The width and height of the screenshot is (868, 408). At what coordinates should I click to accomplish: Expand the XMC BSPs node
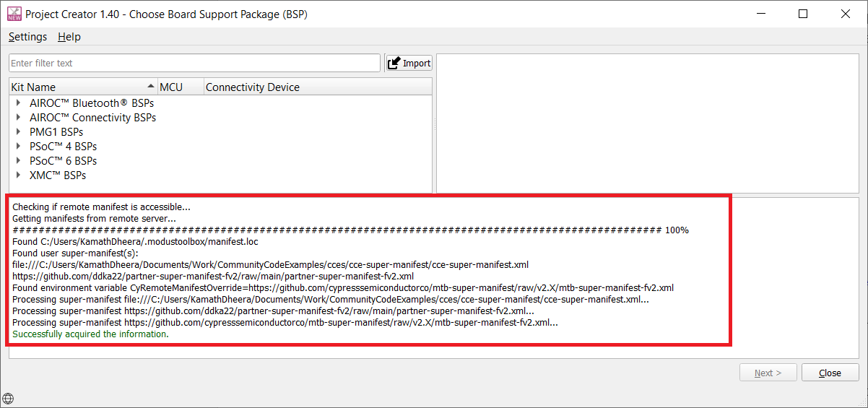coord(18,175)
